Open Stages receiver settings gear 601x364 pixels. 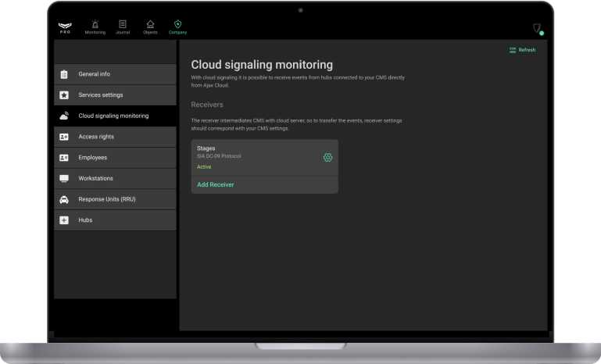pyautogui.click(x=327, y=157)
